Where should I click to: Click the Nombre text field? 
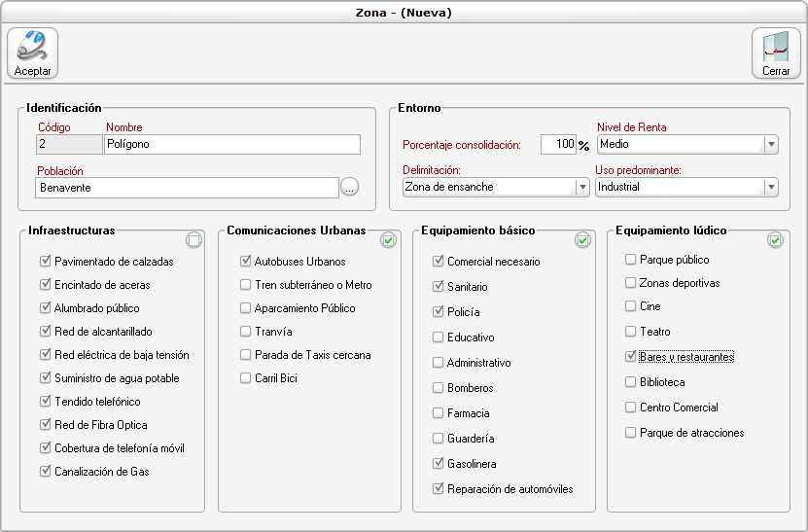(x=231, y=144)
